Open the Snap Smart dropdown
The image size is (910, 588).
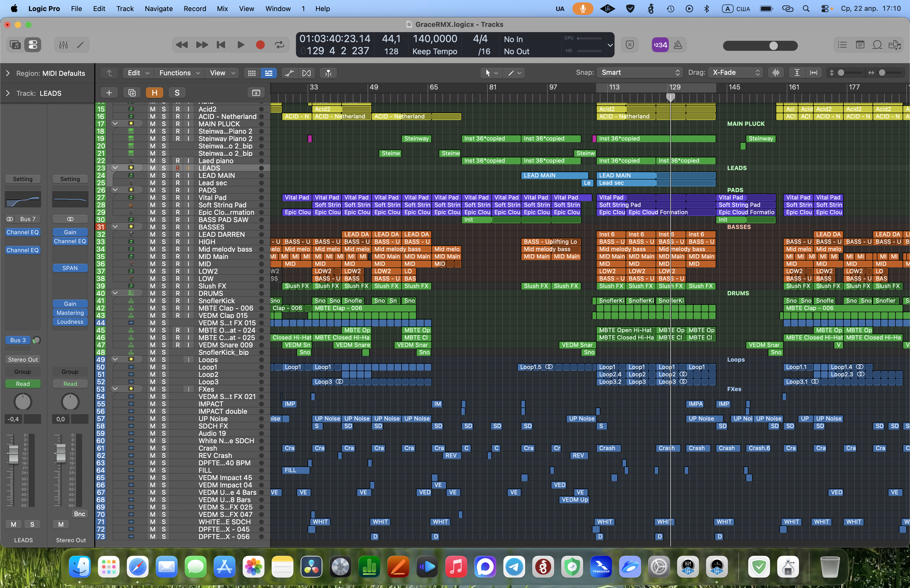click(639, 73)
